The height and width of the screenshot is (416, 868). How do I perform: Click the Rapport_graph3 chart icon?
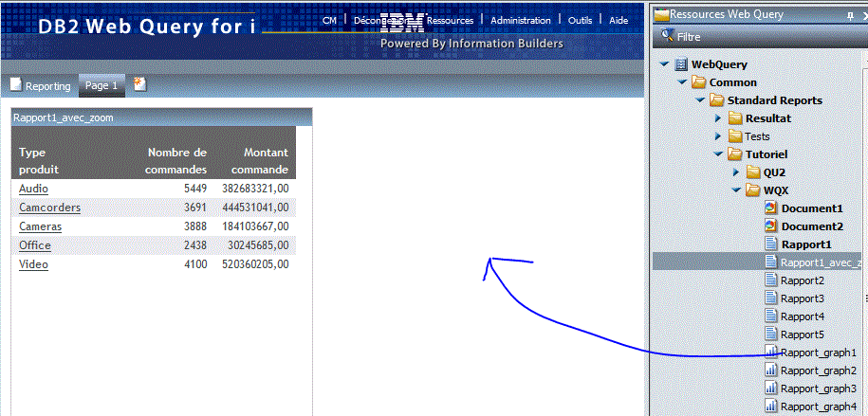click(771, 388)
